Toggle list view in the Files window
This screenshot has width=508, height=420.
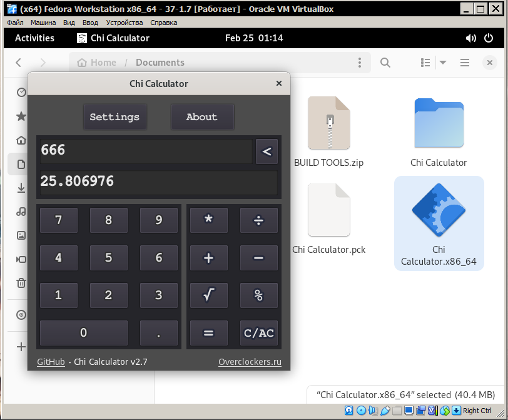pyautogui.click(x=425, y=63)
